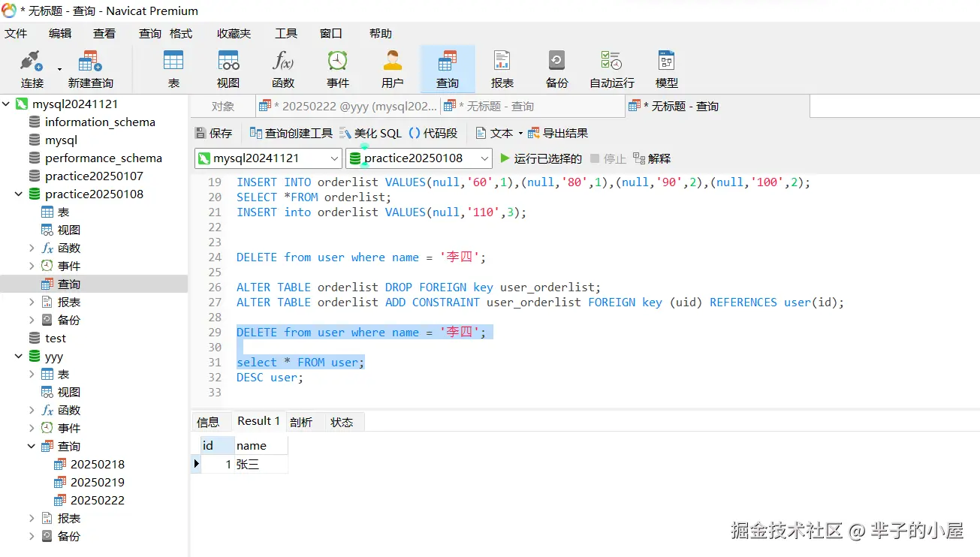Open the 视图 (View) toolbar icon
The height and width of the screenshot is (557, 980).
coord(228,69)
